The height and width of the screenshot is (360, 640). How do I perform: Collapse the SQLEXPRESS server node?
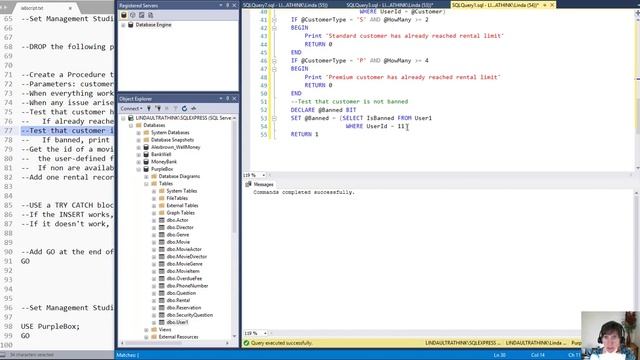[123, 118]
